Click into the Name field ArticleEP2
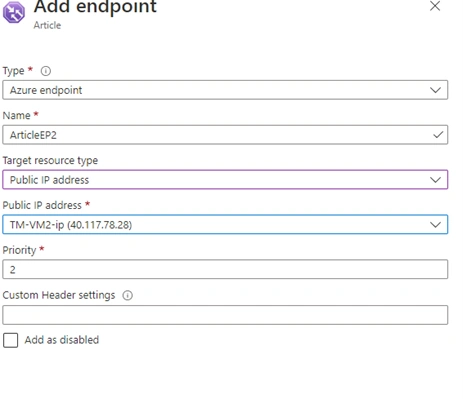Viewport: 463px width, 399px height. tap(225, 135)
